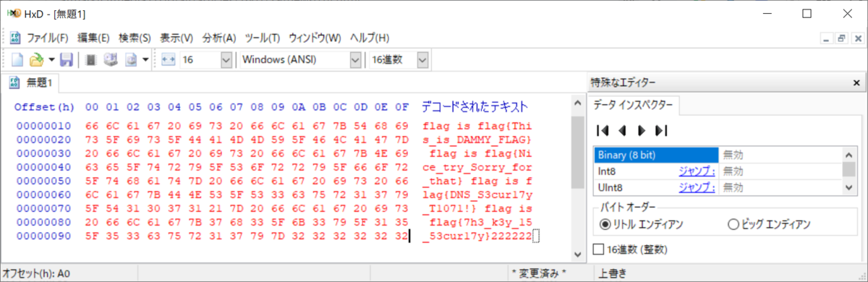868x282 pixels.
Task: Open a file with the folder icon
Action: coord(35,60)
